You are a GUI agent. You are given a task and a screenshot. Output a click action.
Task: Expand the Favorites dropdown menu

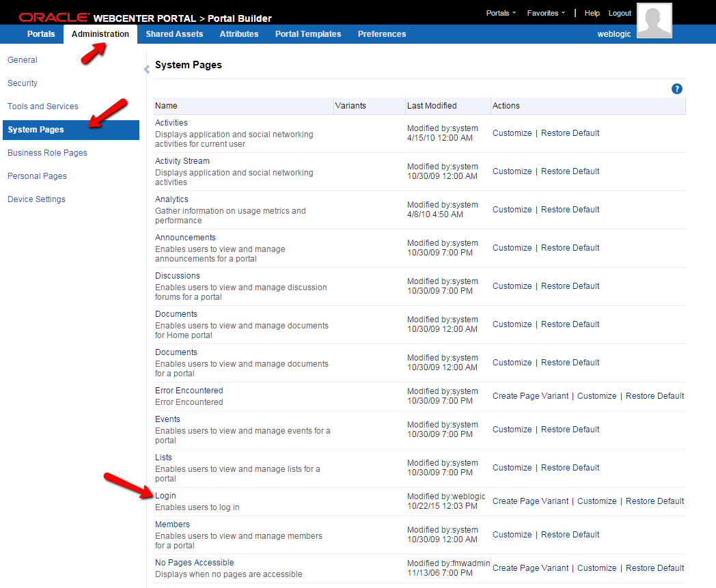click(545, 12)
